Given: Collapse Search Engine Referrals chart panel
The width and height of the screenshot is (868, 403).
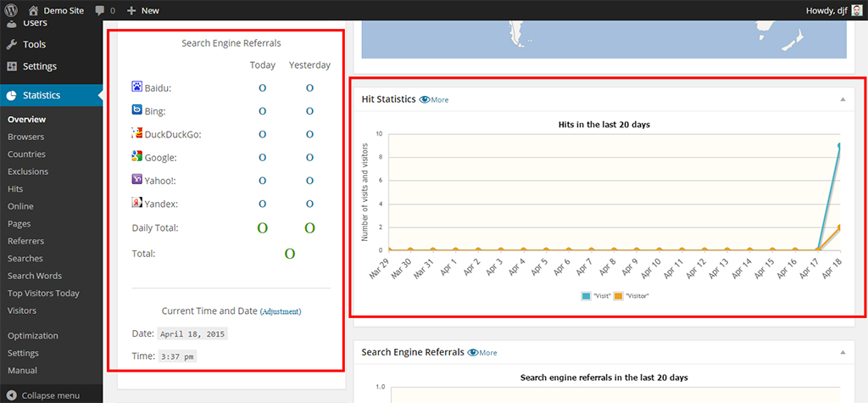Looking at the screenshot, I should [843, 351].
